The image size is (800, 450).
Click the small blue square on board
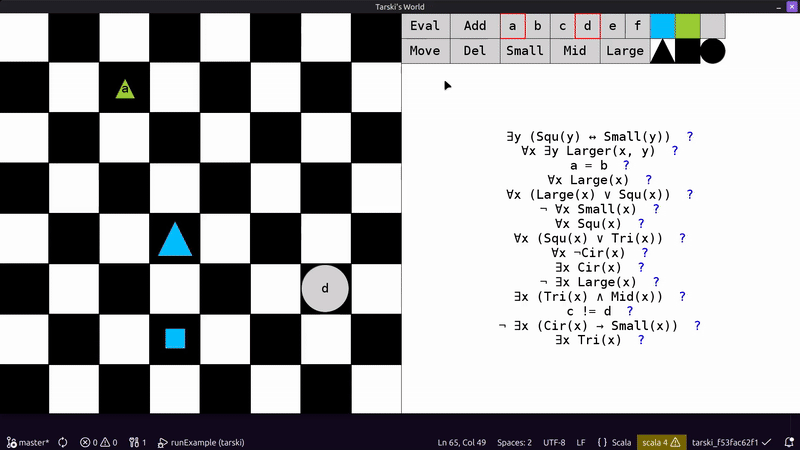175,339
